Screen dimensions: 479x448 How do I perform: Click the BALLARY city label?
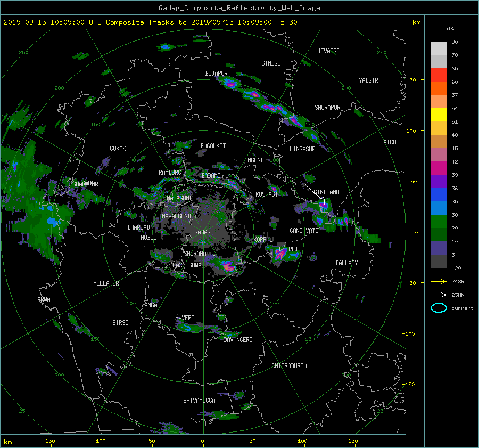pos(346,263)
